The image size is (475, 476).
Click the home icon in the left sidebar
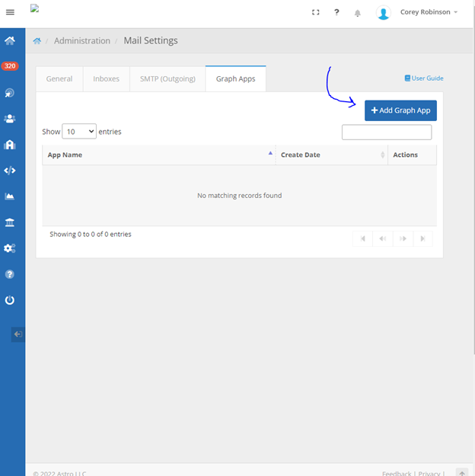tap(10, 40)
